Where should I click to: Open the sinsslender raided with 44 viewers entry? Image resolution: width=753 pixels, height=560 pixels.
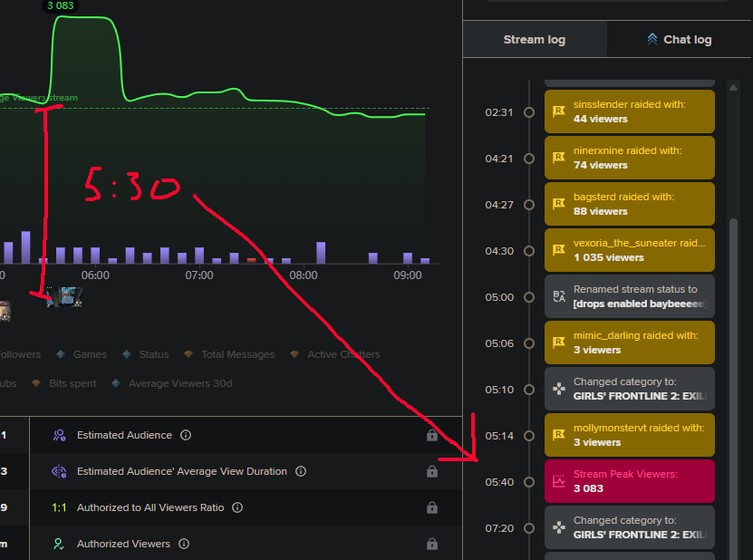pyautogui.click(x=630, y=111)
